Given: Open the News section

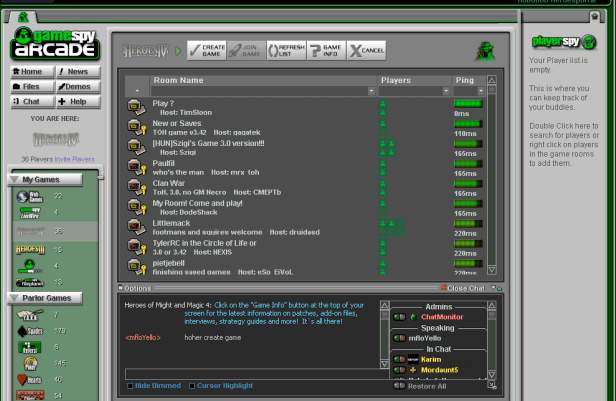Looking at the screenshot, I should (78, 71).
